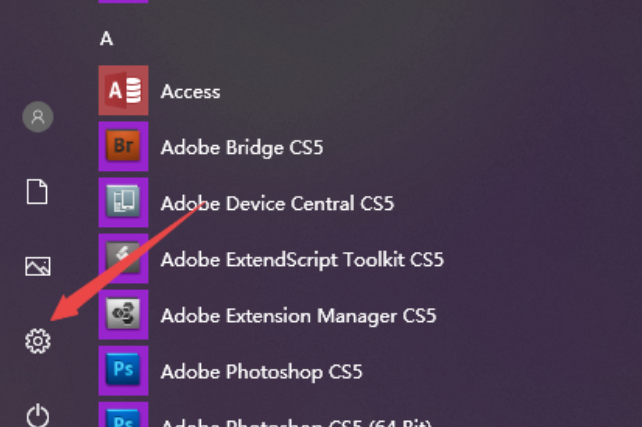Select Adobe Device Central CS5 label

(x=277, y=204)
